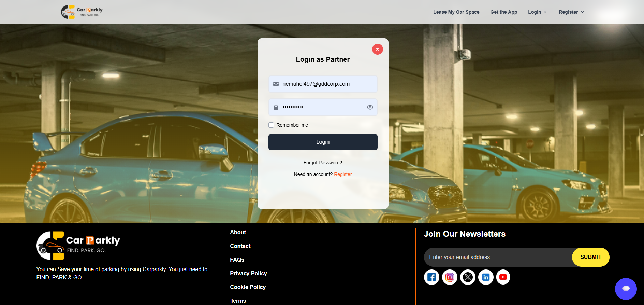Click the partner email input field
This screenshot has width=644, height=305.
point(327,84)
